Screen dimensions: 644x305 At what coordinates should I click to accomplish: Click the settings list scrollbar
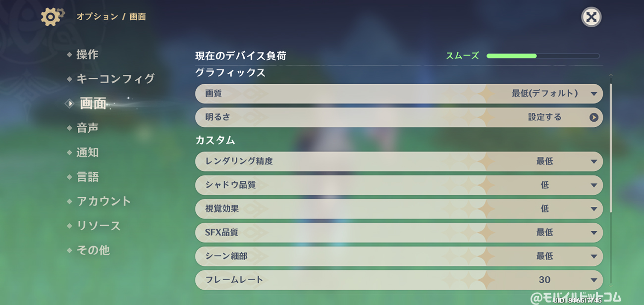click(x=611, y=149)
